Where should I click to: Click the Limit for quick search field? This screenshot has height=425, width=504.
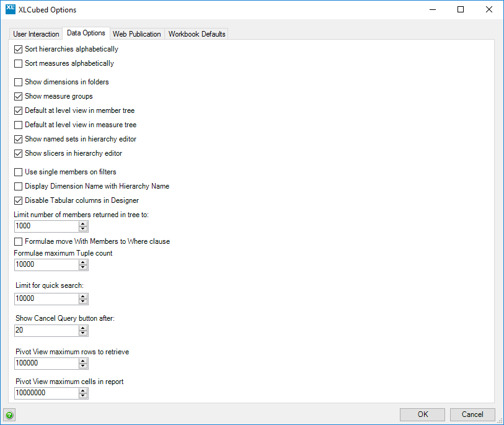46,299
